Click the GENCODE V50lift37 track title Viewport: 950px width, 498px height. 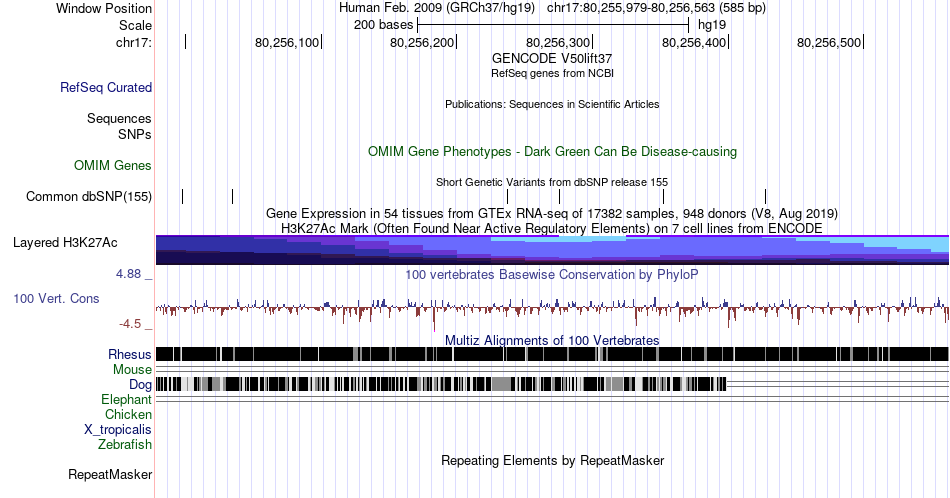click(x=552, y=58)
